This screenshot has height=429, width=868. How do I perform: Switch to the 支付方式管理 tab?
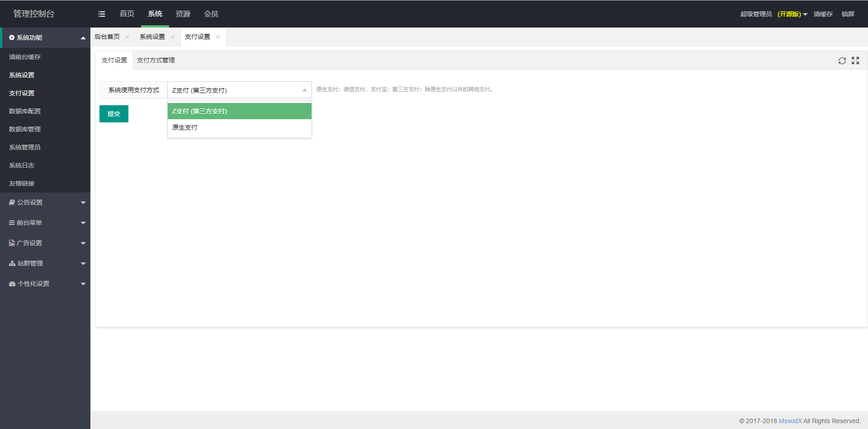pyautogui.click(x=156, y=61)
